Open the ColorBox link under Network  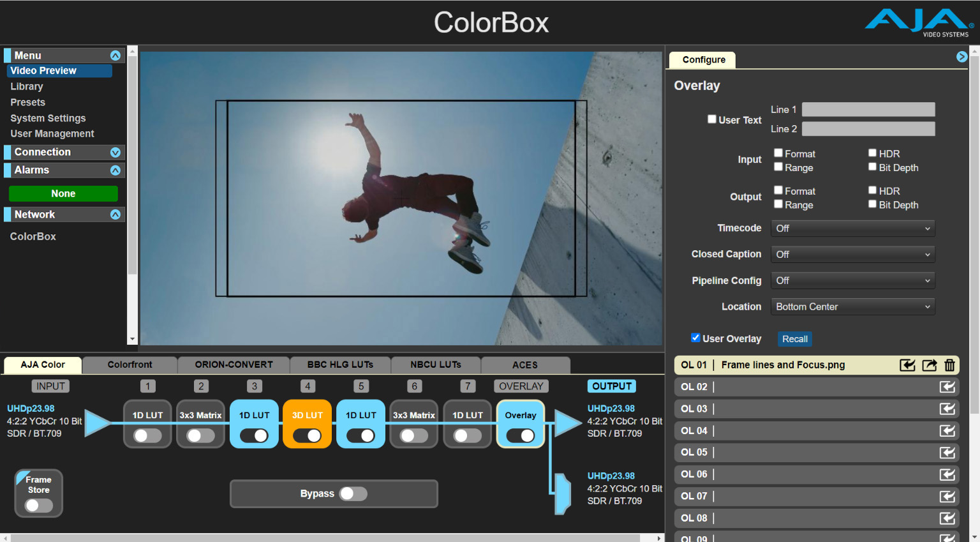tap(33, 236)
